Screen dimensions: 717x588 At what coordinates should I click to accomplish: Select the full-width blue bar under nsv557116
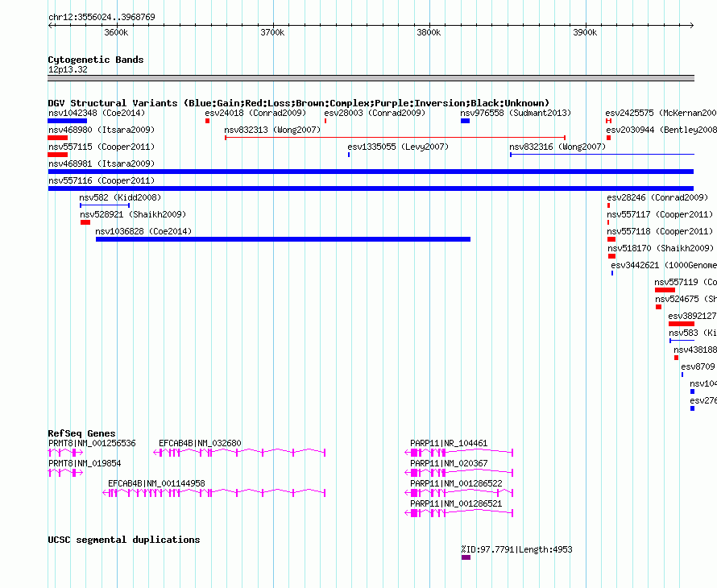[371, 188]
